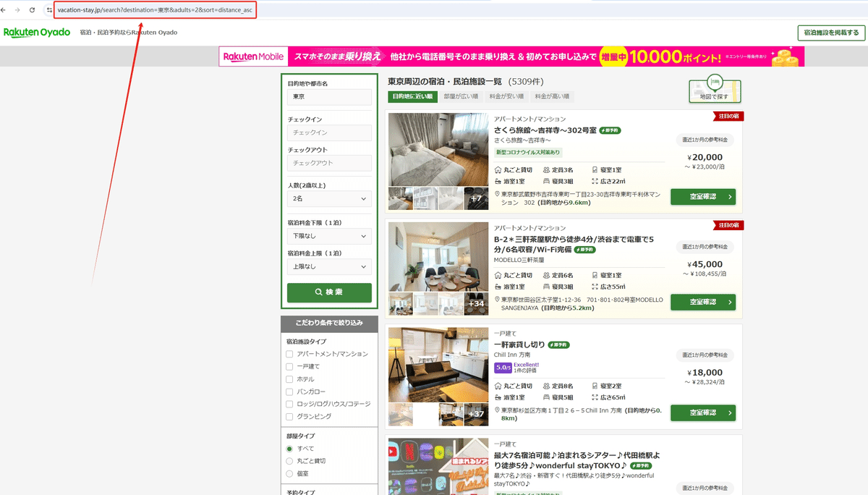Click the 即予約 badge beside 一軒家貸し切り
Image resolution: width=868 pixels, height=495 pixels.
coord(559,344)
